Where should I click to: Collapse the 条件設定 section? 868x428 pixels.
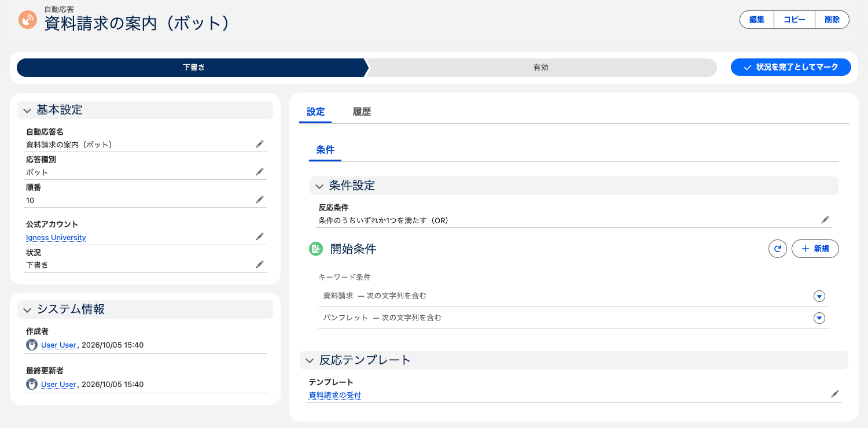click(574, 186)
